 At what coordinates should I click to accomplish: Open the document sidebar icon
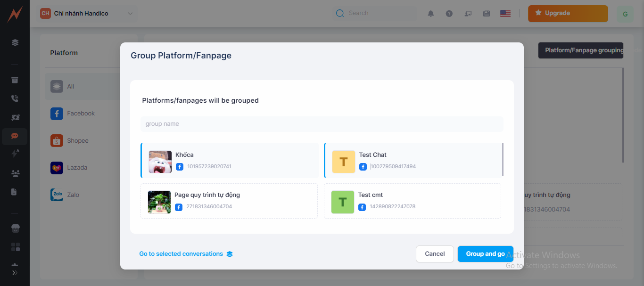pos(15,192)
